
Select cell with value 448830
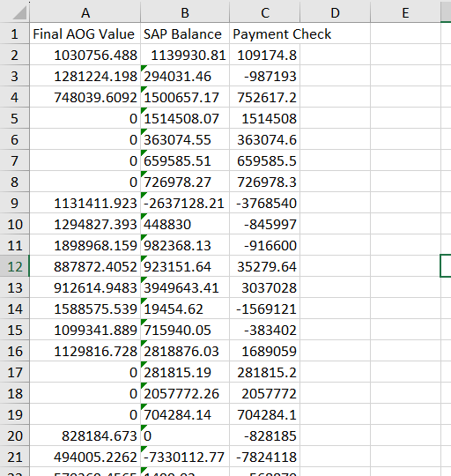click(185, 224)
